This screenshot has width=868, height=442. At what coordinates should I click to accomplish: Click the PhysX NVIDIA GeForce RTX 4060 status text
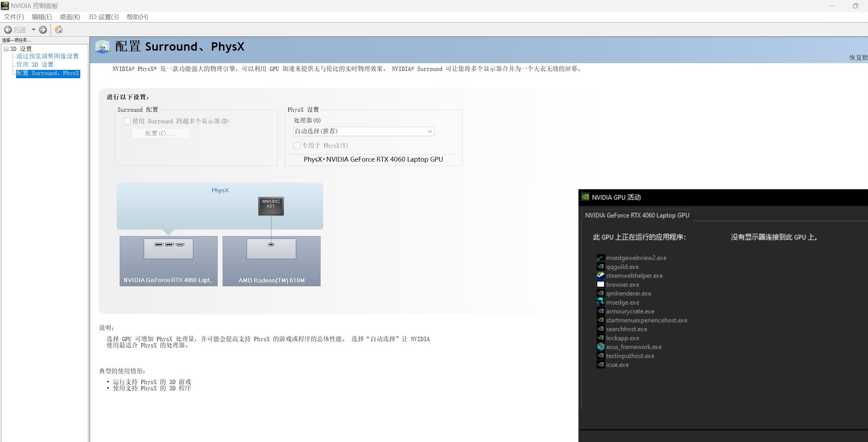pos(373,160)
